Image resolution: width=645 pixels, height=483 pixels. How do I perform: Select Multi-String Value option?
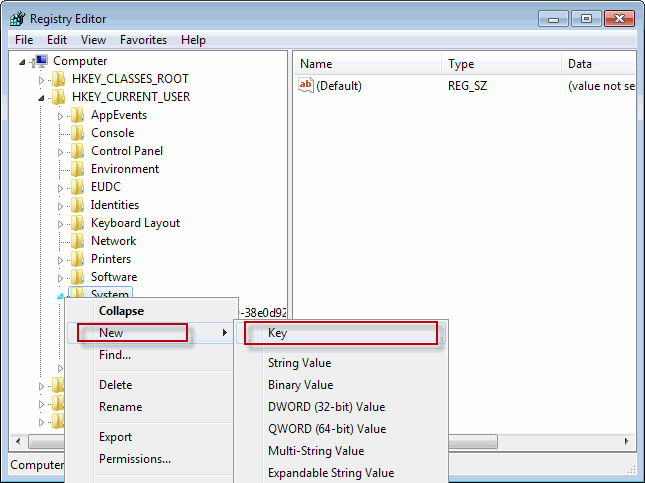(341, 451)
